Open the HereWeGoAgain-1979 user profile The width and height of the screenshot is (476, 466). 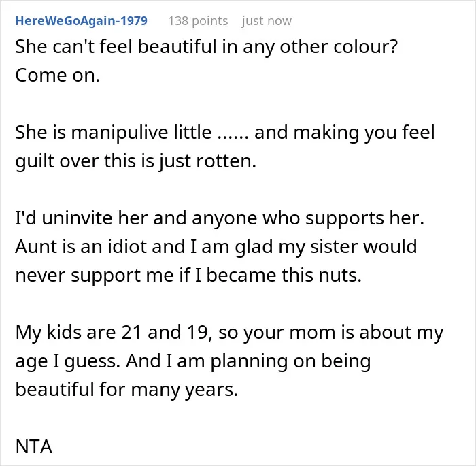coord(81,21)
